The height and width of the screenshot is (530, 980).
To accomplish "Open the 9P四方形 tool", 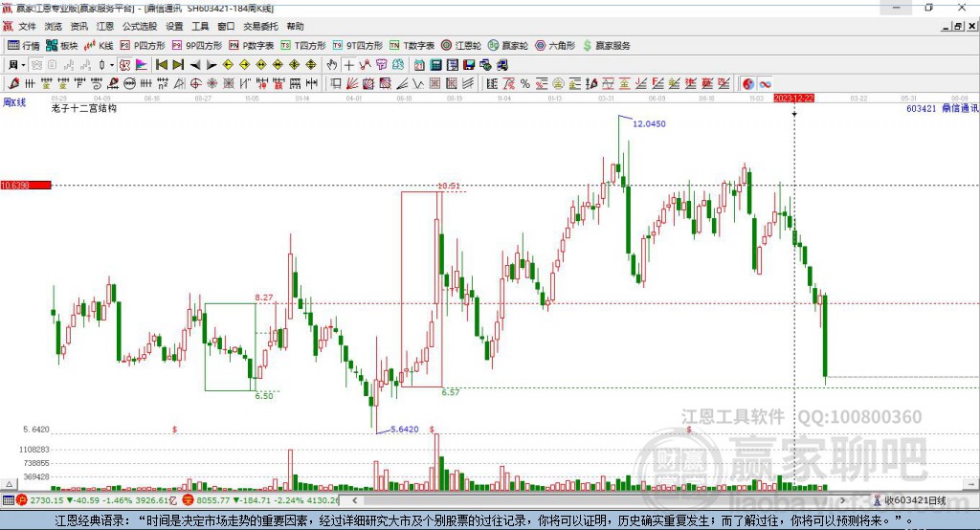I will [197, 46].
